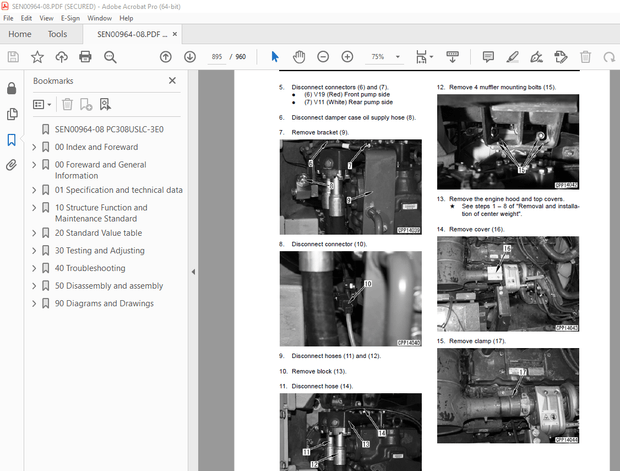
Task: Zoom out with minus button
Action: (323, 57)
